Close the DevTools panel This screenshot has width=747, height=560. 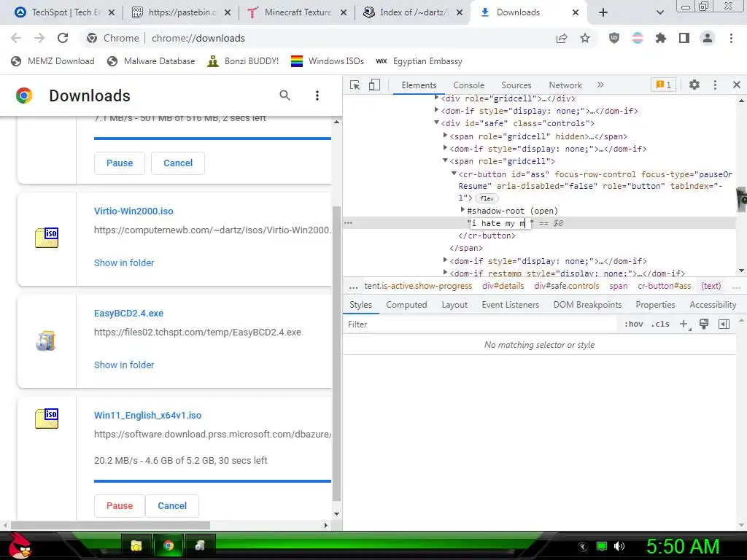coord(737,85)
